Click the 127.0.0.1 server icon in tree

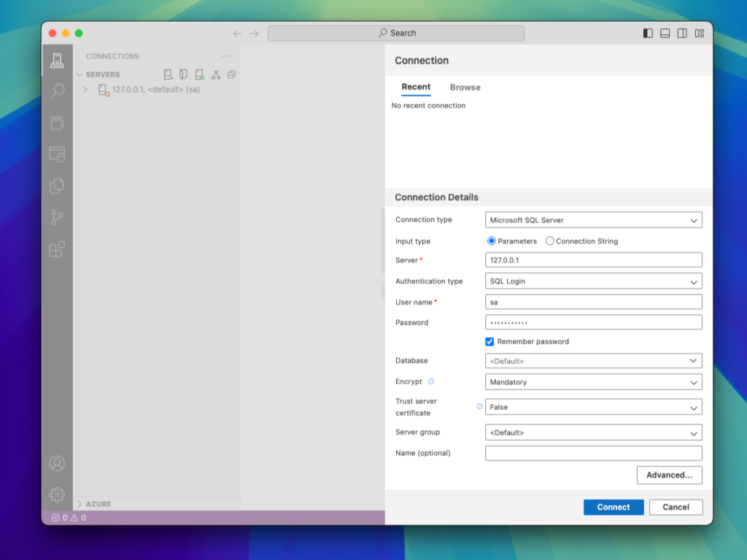point(103,90)
